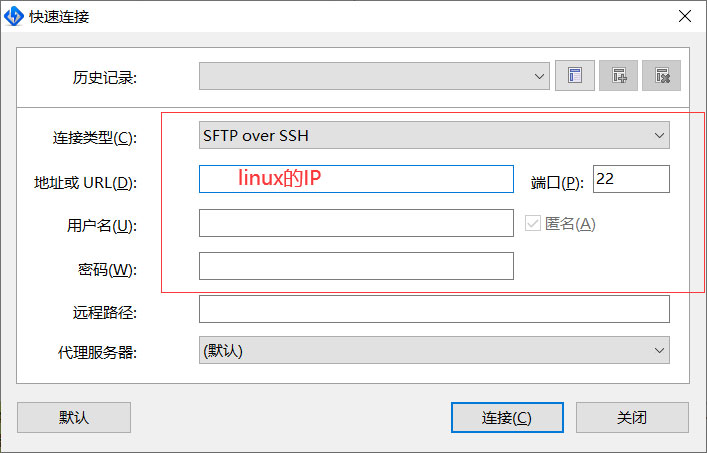This screenshot has width=707, height=453.
Task: Click the app logo in title bar
Action: click(x=15, y=15)
